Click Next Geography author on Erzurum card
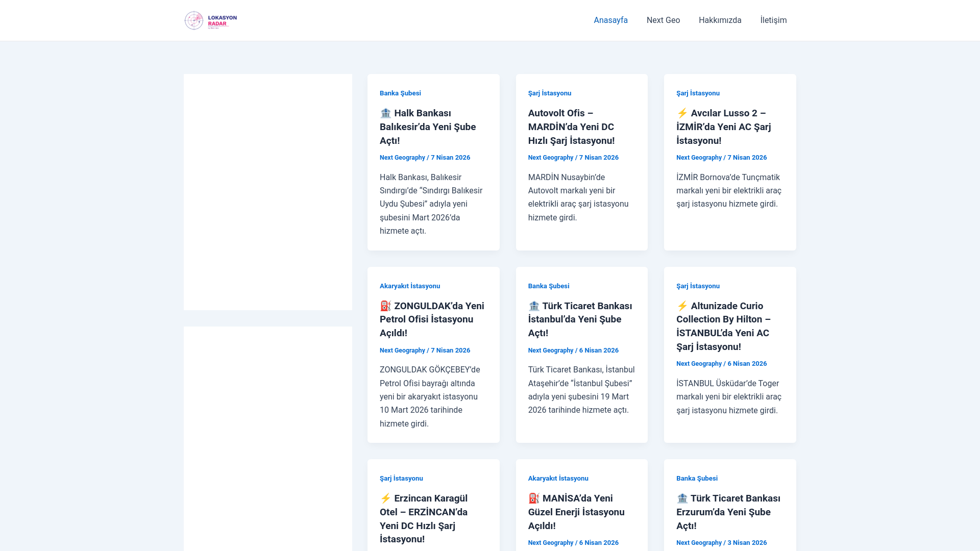The height and width of the screenshot is (551, 980). coord(699,543)
